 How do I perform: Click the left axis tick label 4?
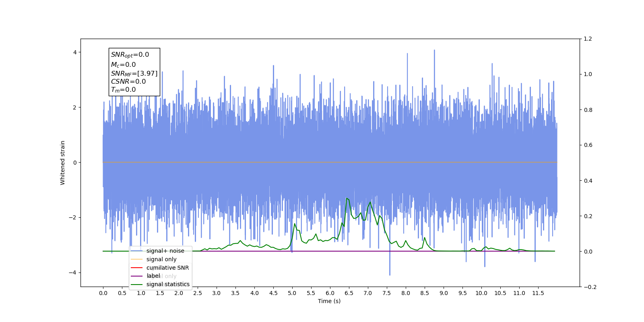(x=75, y=52)
